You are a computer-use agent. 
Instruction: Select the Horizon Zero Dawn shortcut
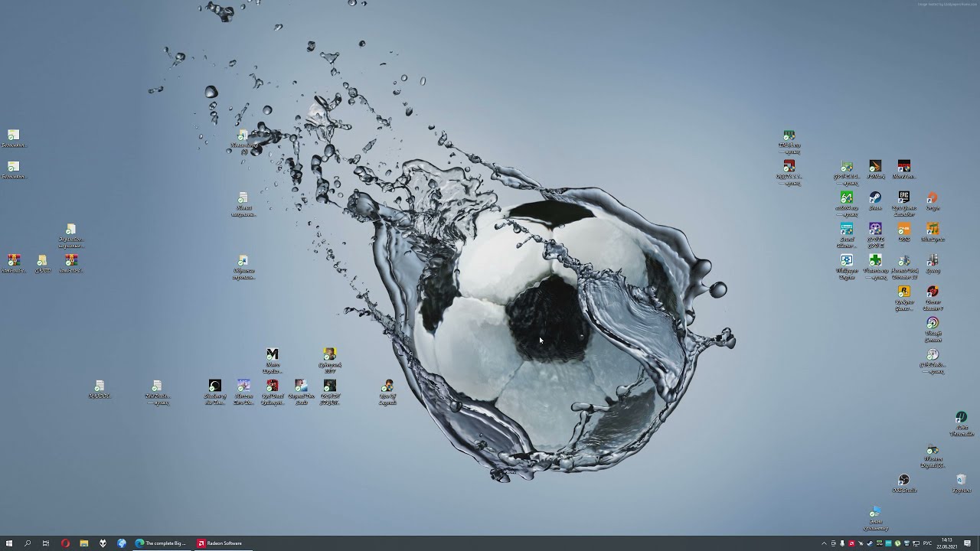pyautogui.click(x=243, y=392)
